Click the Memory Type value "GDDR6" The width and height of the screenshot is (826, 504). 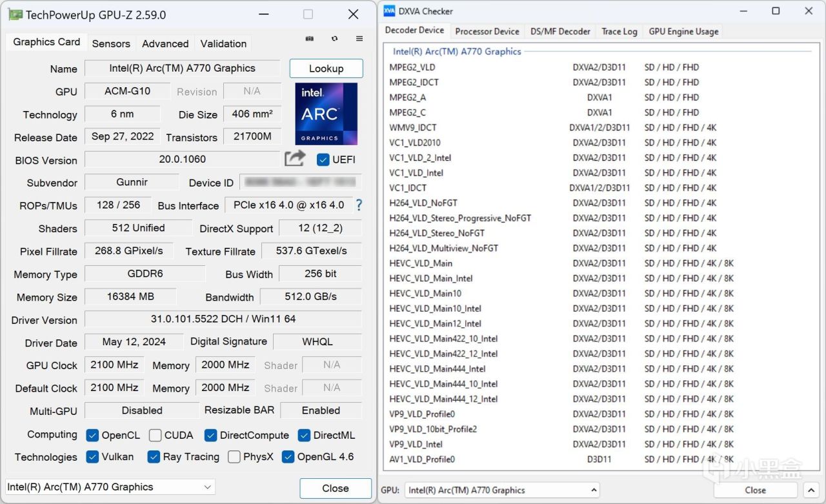145,274
